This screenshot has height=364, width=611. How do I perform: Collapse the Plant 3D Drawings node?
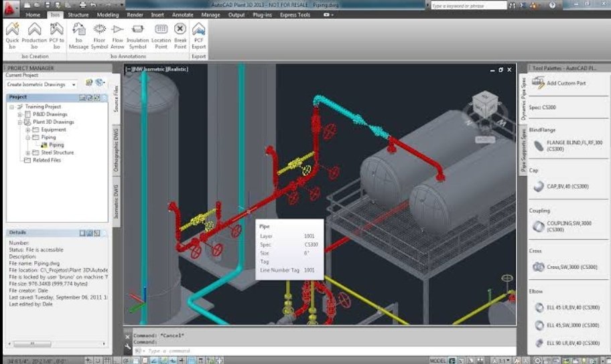pyautogui.click(x=20, y=122)
